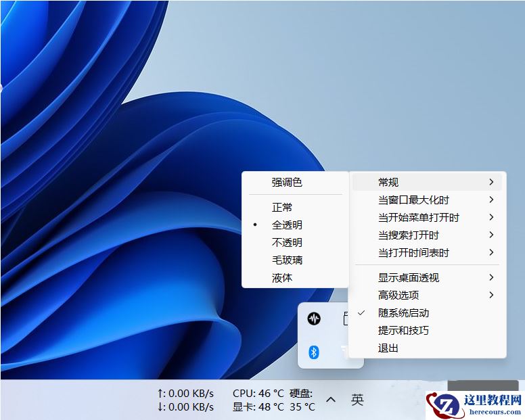Open 当搜索打开时 submenu
The width and height of the screenshot is (525, 420).
point(427,235)
